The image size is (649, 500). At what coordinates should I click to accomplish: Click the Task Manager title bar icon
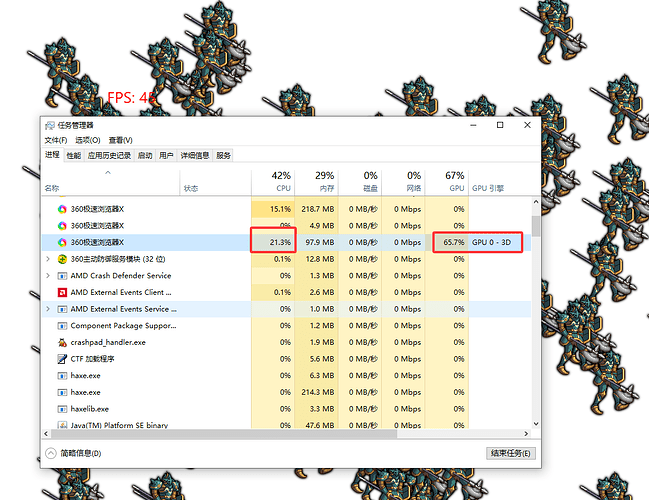coord(50,125)
